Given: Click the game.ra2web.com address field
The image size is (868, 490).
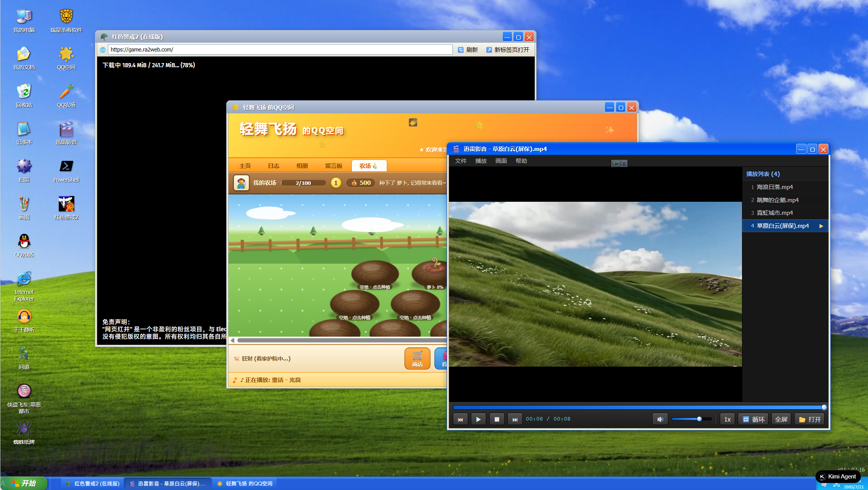Looking at the screenshot, I should pyautogui.click(x=280, y=50).
